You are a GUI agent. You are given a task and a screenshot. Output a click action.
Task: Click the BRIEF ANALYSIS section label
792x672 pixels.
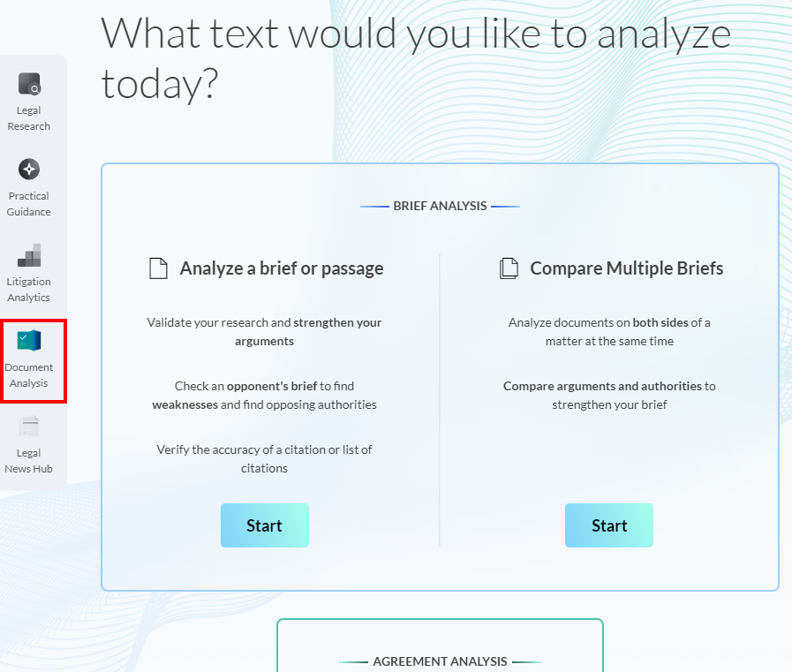tap(440, 206)
